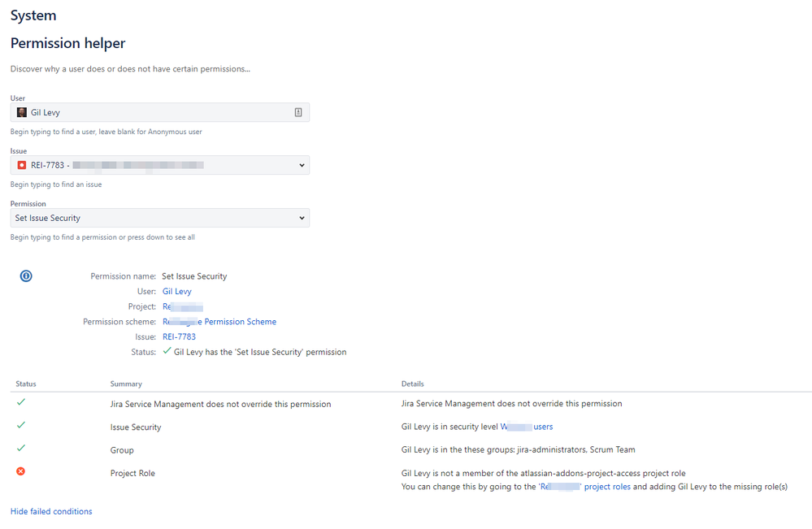Click into the User input field
This screenshot has height=529, width=812.
163,112
